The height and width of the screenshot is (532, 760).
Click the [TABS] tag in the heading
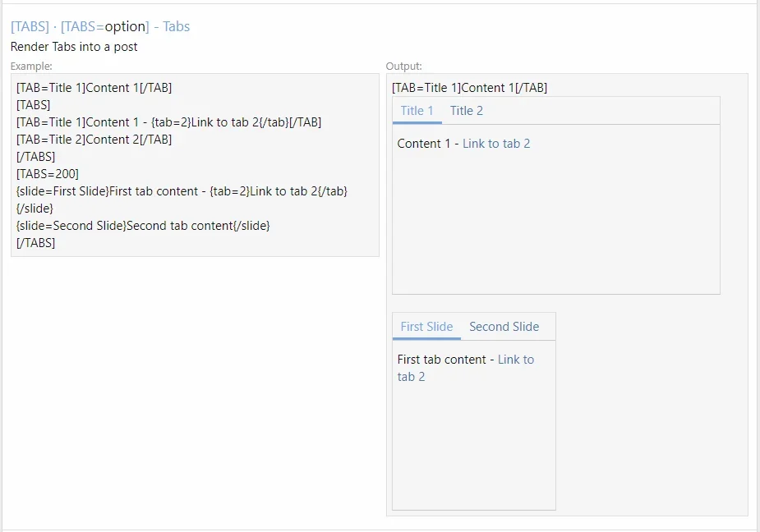pos(30,26)
